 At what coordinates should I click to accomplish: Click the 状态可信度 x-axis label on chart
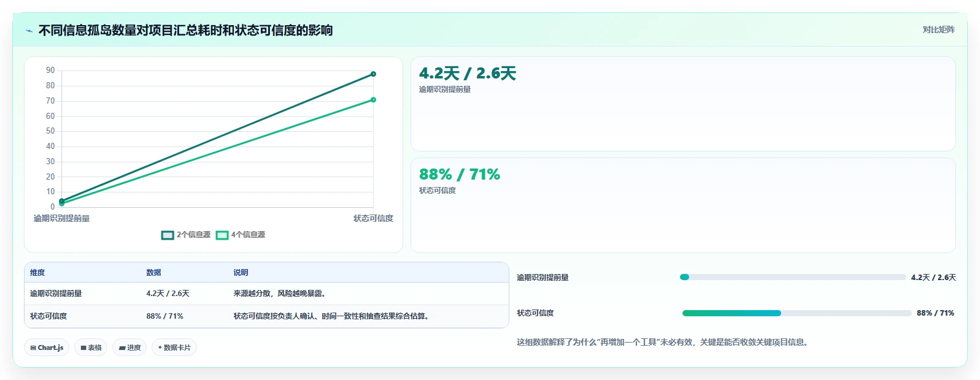point(373,218)
